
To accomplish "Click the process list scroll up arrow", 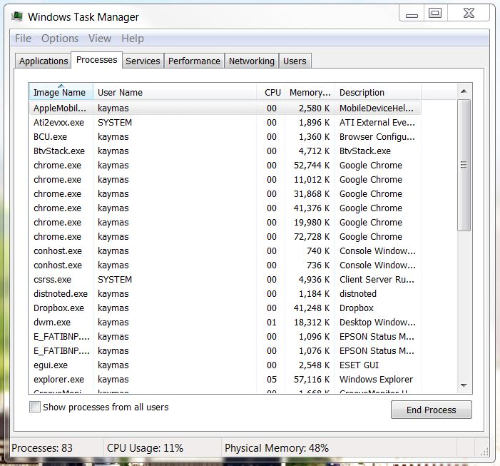I will tap(464, 91).
